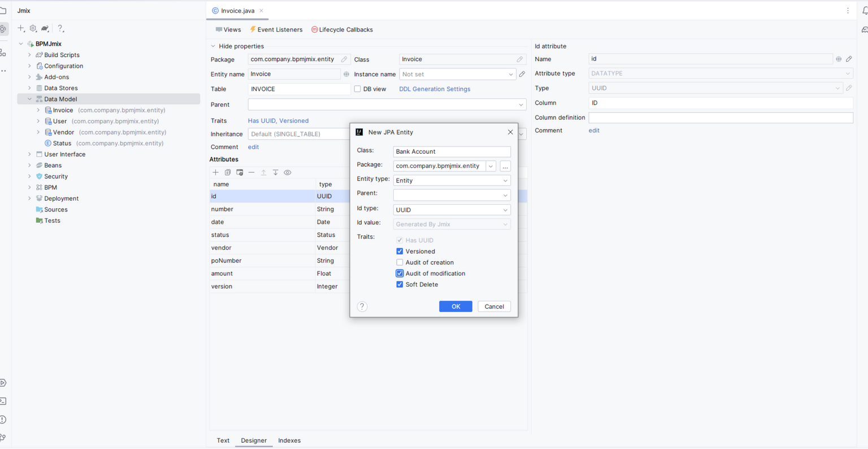The height and width of the screenshot is (449, 868).
Task: Open DDL Generation Settings link
Action: pos(435,89)
